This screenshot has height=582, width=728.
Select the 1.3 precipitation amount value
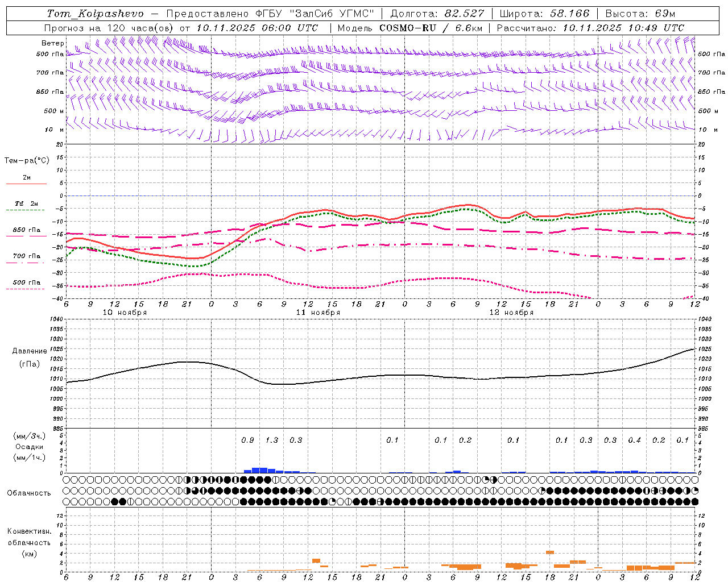(x=272, y=440)
